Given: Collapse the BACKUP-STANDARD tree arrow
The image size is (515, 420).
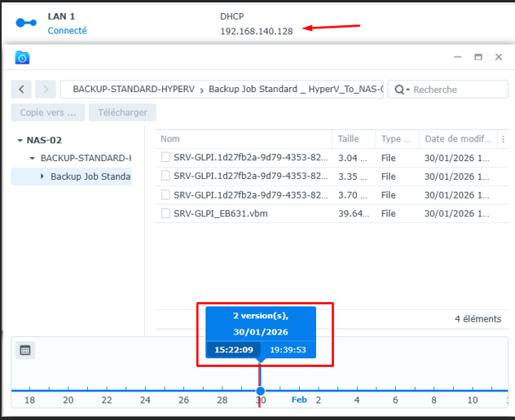Looking at the screenshot, I should coord(33,158).
